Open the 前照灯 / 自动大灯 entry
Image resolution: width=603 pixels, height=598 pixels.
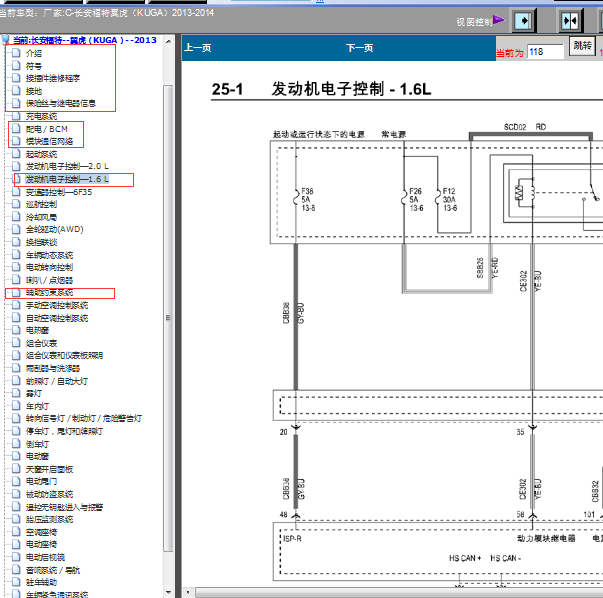[57, 381]
